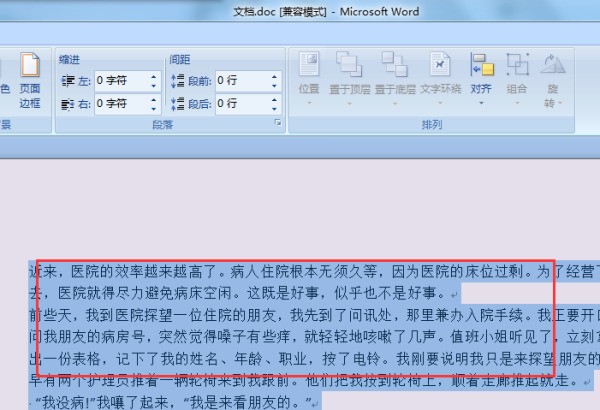The image size is (600, 410).
Task: Click the 排列 (Arrange) group label
Action: click(432, 124)
